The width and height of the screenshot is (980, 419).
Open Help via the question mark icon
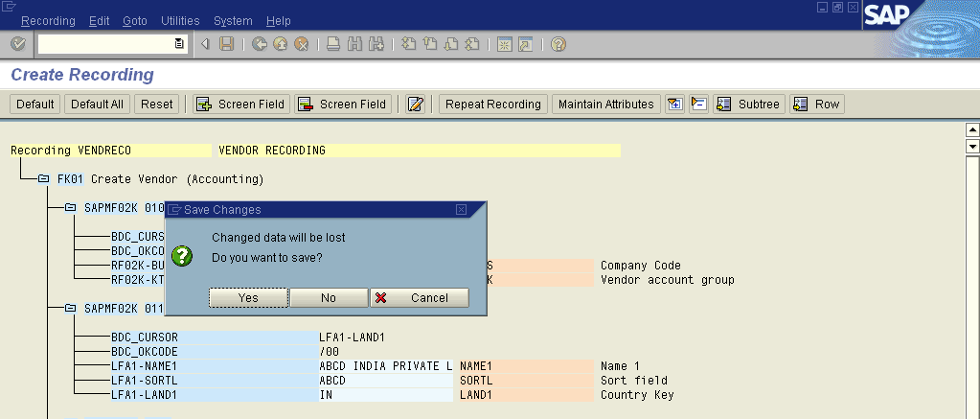558,44
